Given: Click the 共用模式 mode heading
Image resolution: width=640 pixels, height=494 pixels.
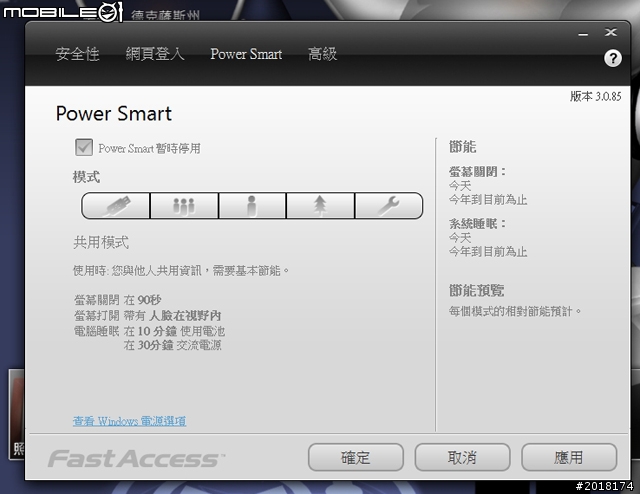Looking at the screenshot, I should pyautogui.click(x=101, y=243).
